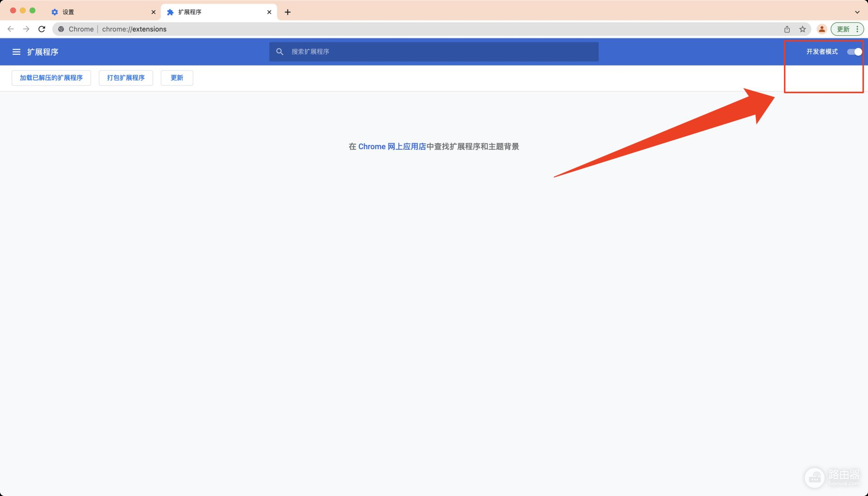Open the user profile avatar
Image resolution: width=868 pixels, height=496 pixels.
click(822, 29)
